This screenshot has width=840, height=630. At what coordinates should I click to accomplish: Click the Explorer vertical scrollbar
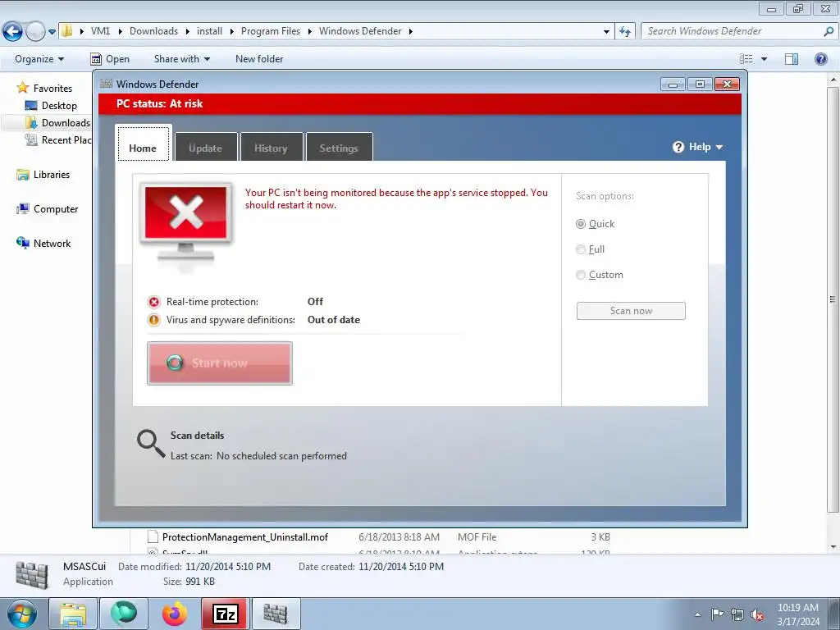tap(833, 299)
